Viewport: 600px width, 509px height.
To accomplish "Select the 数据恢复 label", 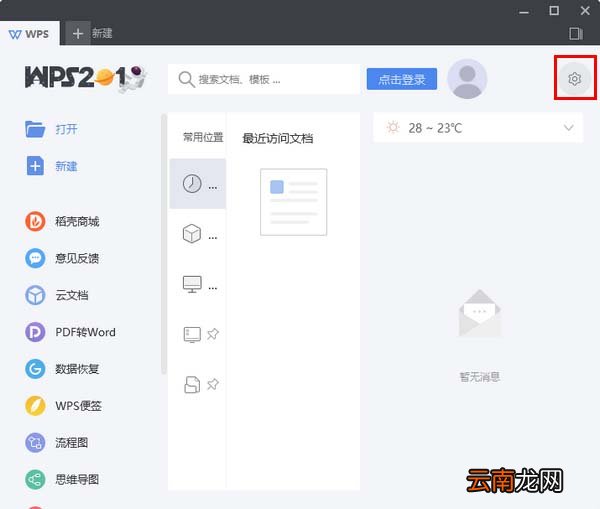I will [x=77, y=369].
